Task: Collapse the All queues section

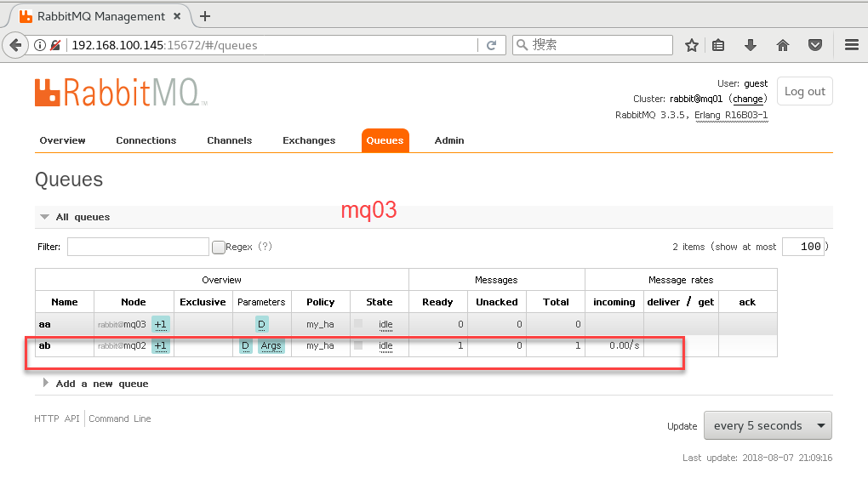Action: point(83,217)
